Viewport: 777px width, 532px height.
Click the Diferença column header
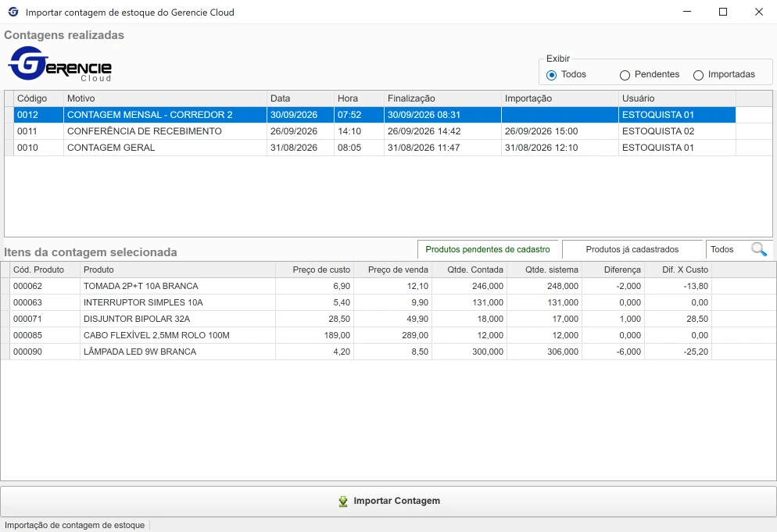pos(613,270)
